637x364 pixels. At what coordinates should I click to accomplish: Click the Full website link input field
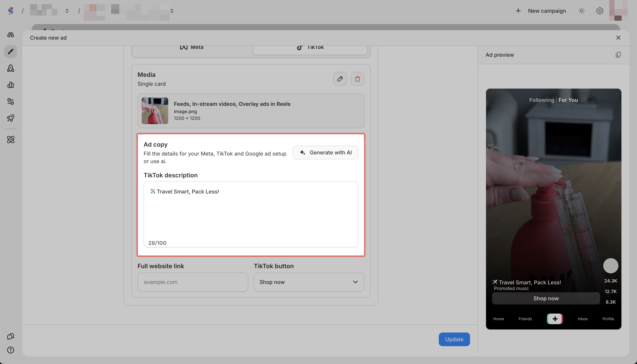[193, 282]
